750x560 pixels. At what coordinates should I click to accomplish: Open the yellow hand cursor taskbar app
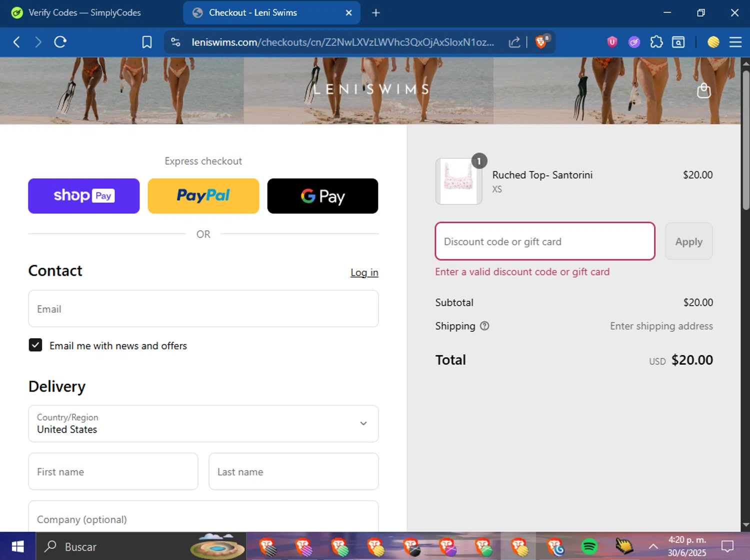click(623, 547)
